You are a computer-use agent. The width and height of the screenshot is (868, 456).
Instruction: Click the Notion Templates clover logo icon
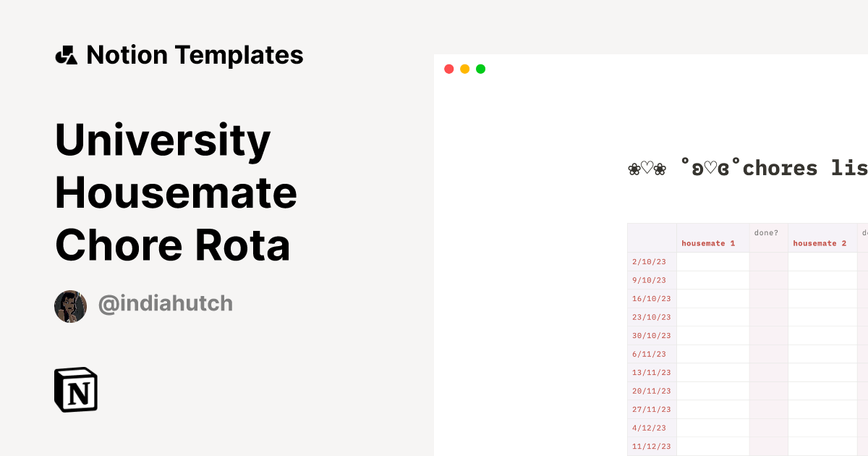coord(67,54)
